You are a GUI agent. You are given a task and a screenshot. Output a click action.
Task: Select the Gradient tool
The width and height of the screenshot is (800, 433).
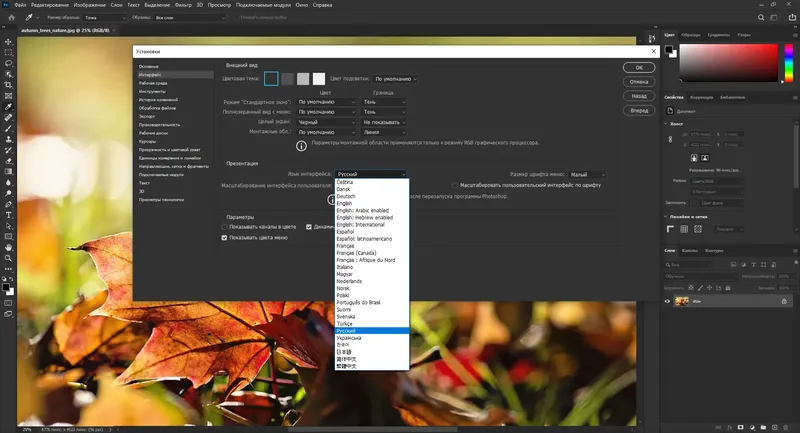click(x=8, y=171)
